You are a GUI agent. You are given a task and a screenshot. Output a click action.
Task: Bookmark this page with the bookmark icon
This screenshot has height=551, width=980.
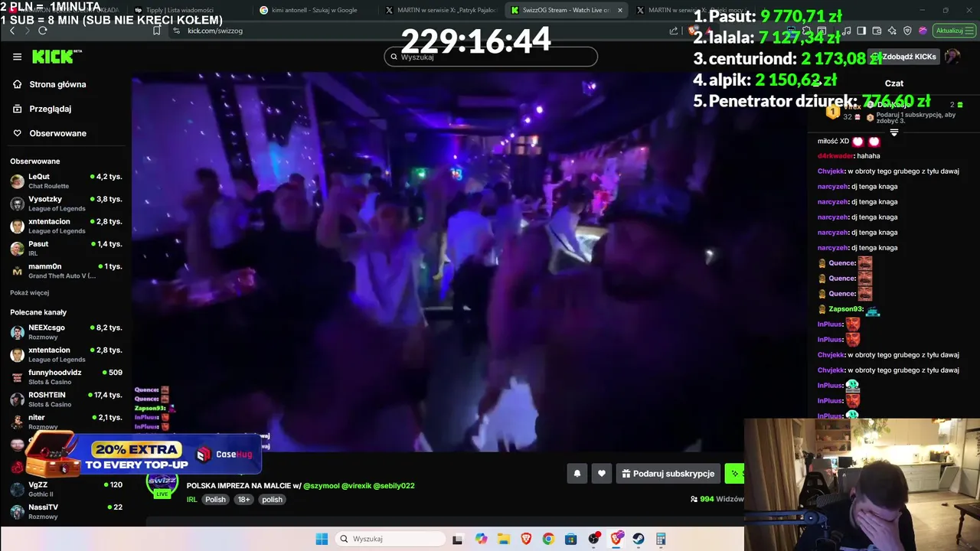[156, 31]
